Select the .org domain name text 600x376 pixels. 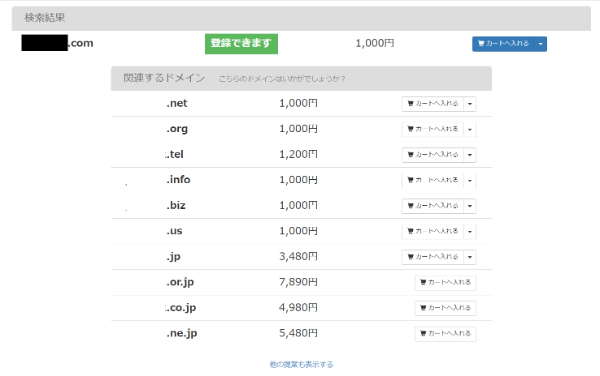(177, 129)
